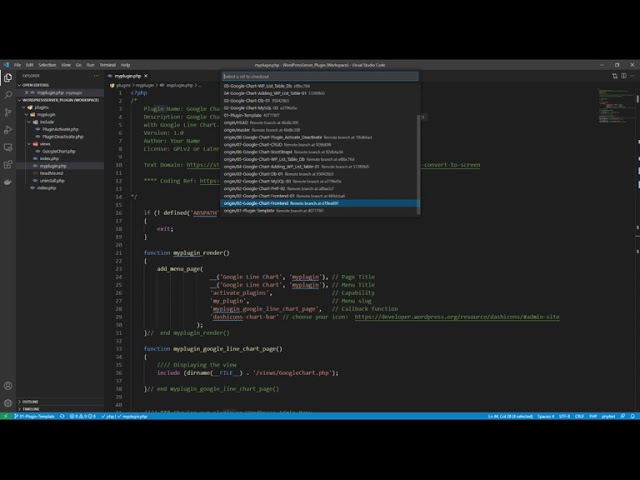Open the Accounts menu icon
The image size is (640, 480).
tap(8, 386)
